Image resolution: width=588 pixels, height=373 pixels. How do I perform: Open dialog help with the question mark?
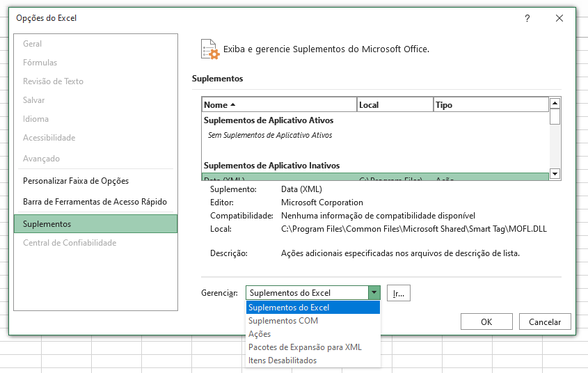(527, 18)
